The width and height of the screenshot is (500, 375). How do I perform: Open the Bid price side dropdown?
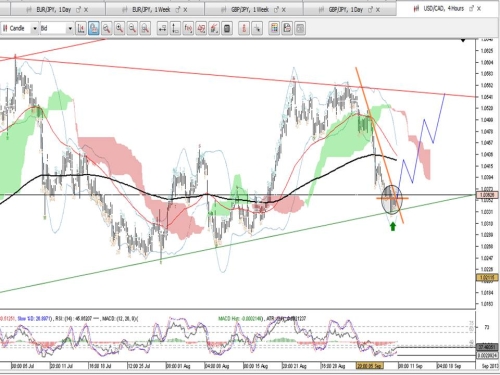coord(57,28)
